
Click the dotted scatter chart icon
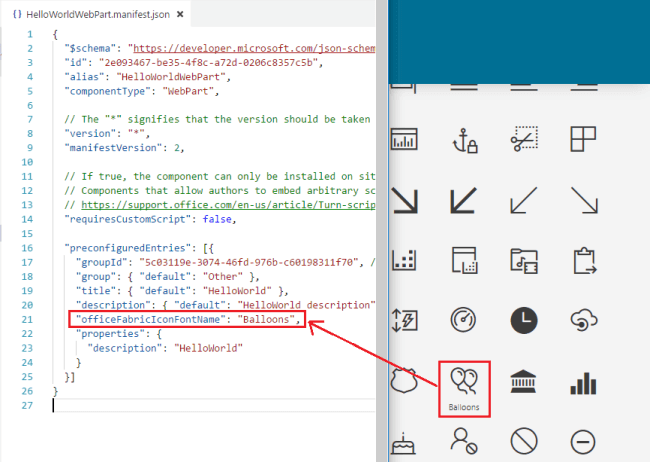click(x=404, y=260)
